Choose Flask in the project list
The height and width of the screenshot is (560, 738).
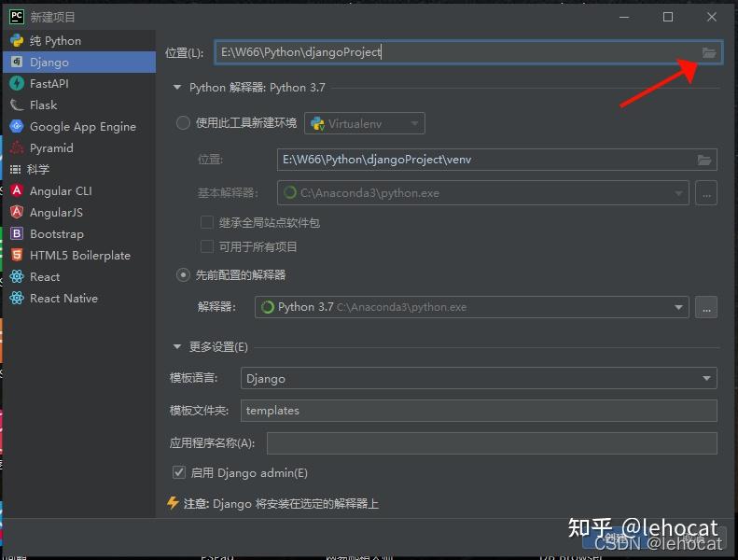(79, 105)
